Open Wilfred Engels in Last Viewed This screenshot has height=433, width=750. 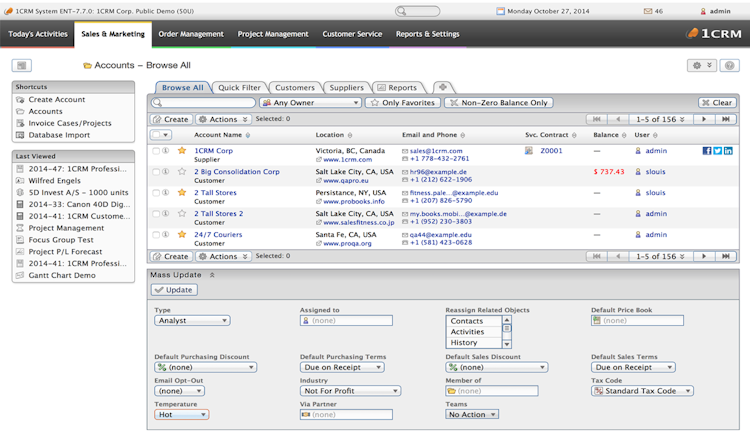pyautogui.click(x=55, y=181)
